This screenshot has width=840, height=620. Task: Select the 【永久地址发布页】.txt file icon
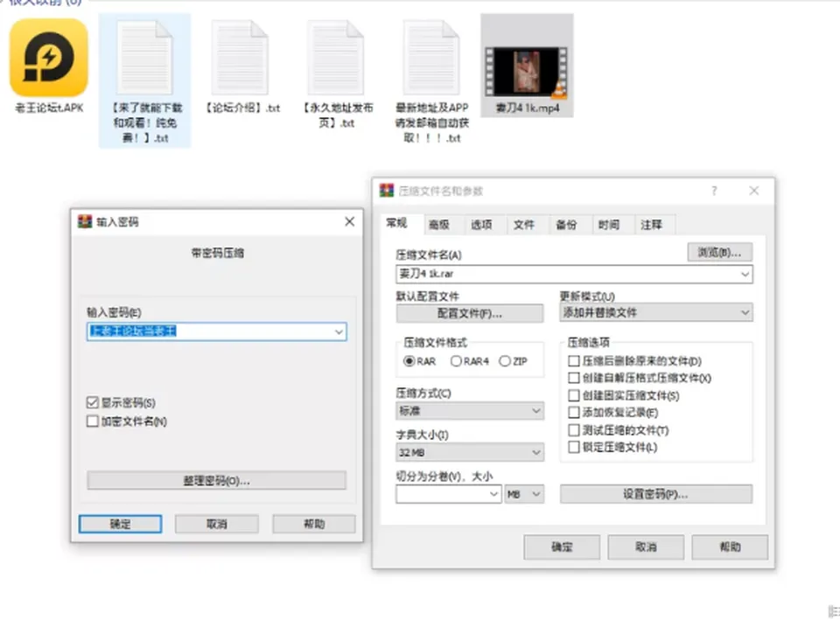(x=336, y=58)
